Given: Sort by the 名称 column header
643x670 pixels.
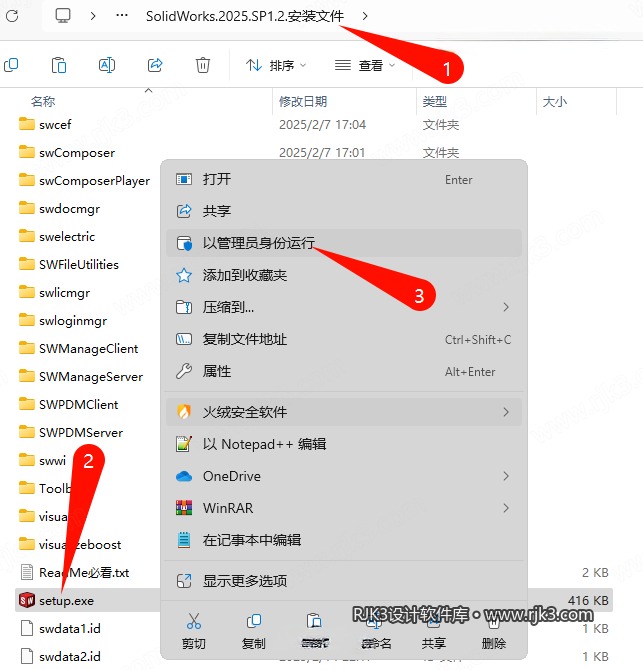Looking at the screenshot, I should click(43, 101).
